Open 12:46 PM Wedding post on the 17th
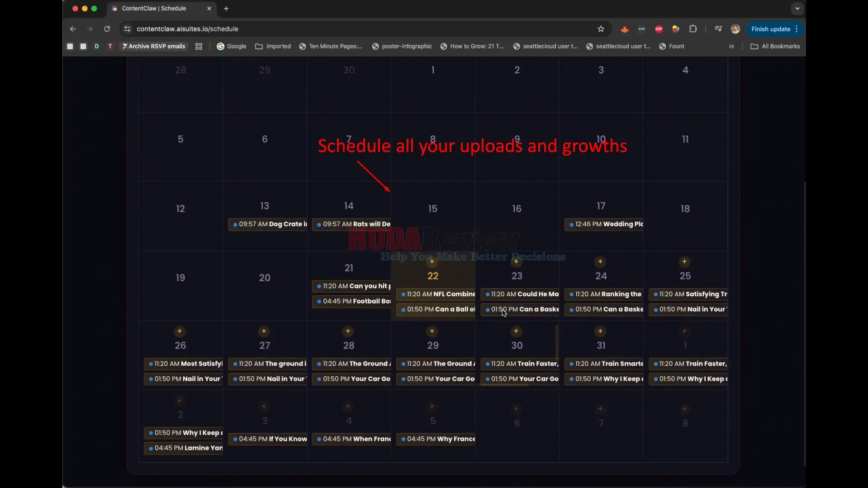868x488 pixels. coord(604,224)
